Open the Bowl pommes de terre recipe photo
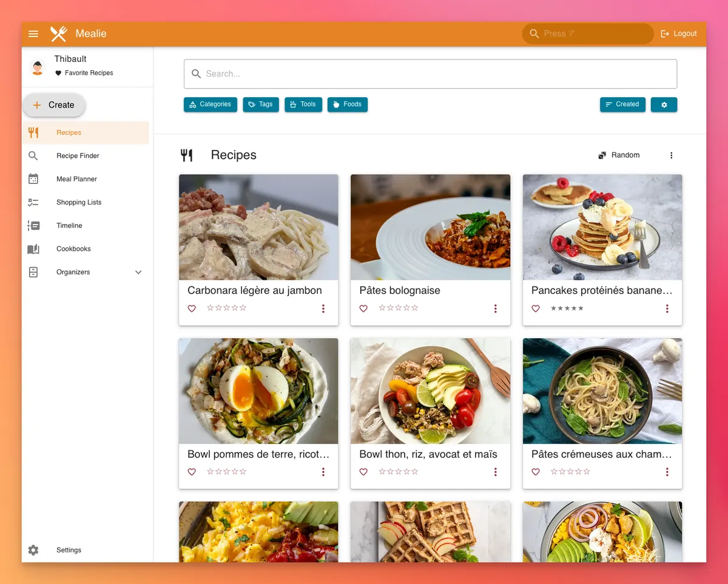This screenshot has height=584, width=728. 258,391
